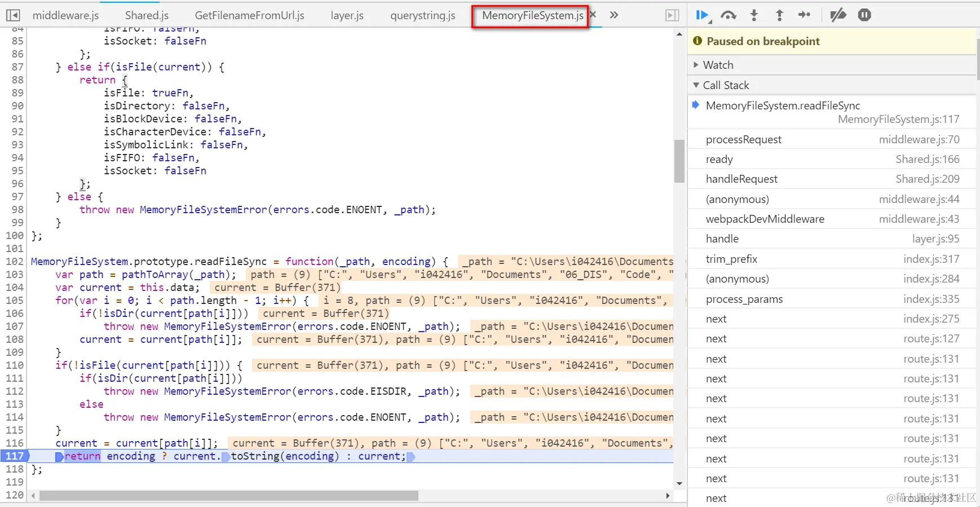
Task: Click the horizontal scrollbar thumb
Action: point(229,496)
